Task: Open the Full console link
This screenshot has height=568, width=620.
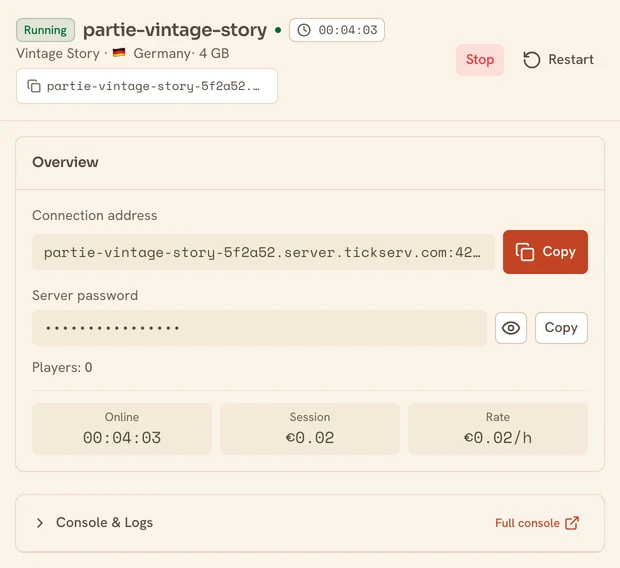Action: click(x=537, y=523)
